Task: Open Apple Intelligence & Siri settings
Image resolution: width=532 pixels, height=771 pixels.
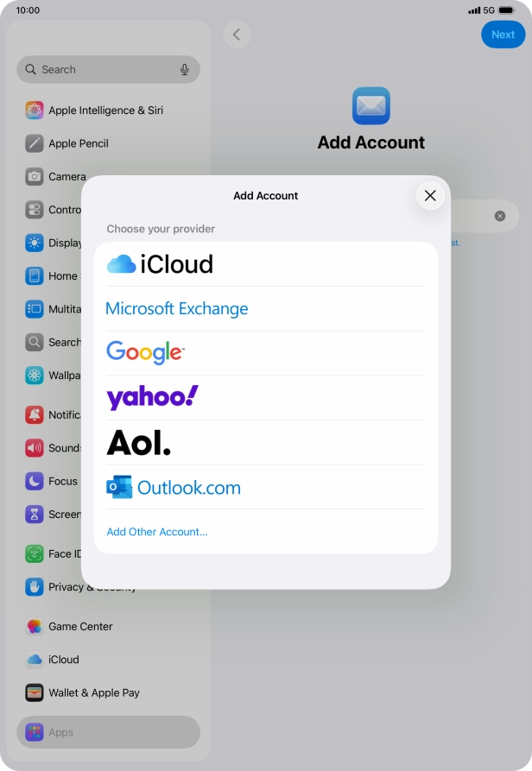Action: (105, 111)
